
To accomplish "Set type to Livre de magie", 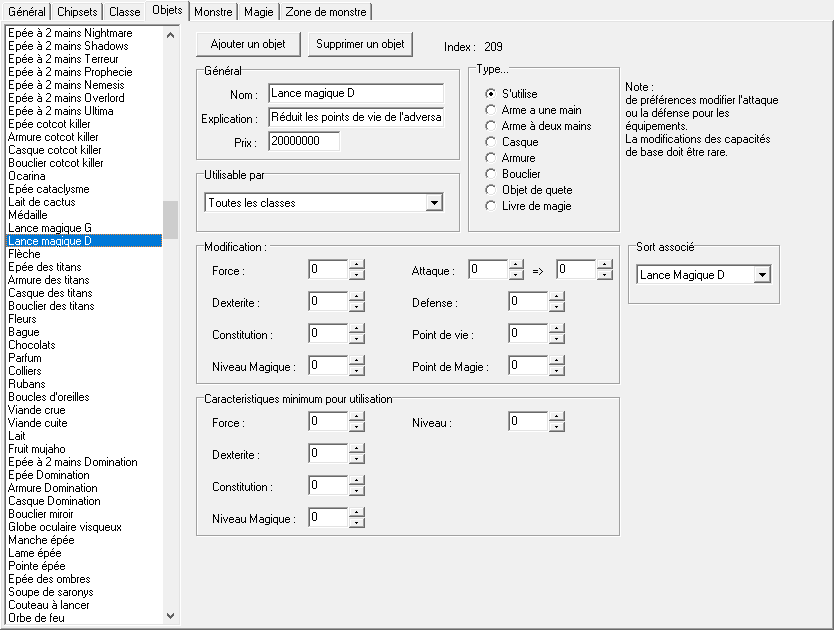I will pyautogui.click(x=491, y=206).
